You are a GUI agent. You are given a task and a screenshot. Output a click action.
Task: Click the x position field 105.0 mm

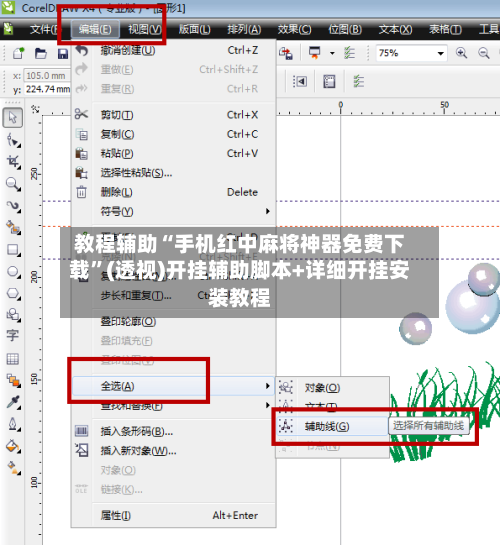[x=47, y=75]
